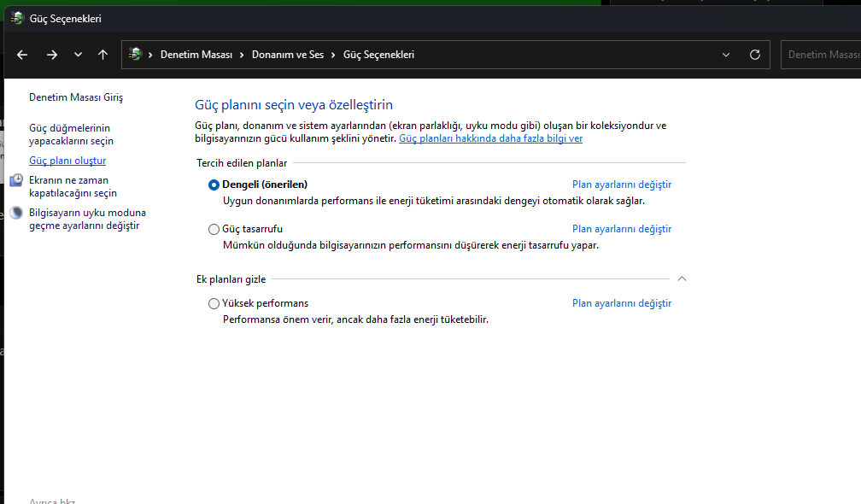Click Güç Seçenekleri breadcrumb
861x504 pixels.
click(x=379, y=55)
